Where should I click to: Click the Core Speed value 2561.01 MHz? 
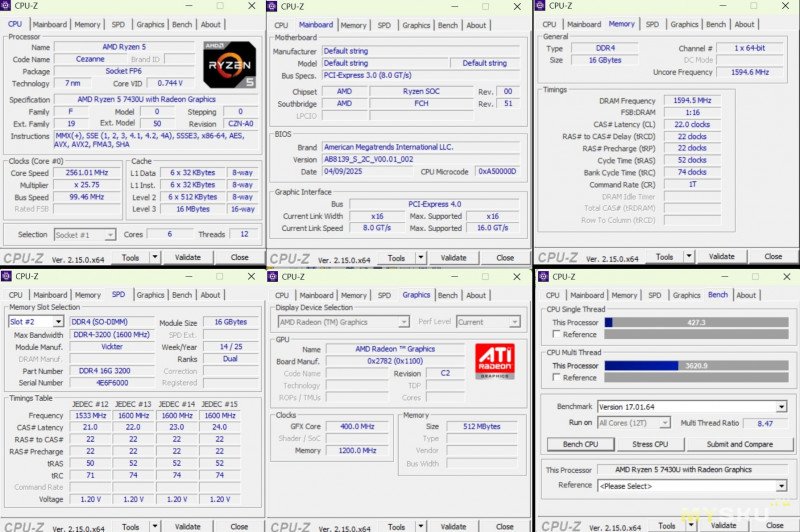87,173
